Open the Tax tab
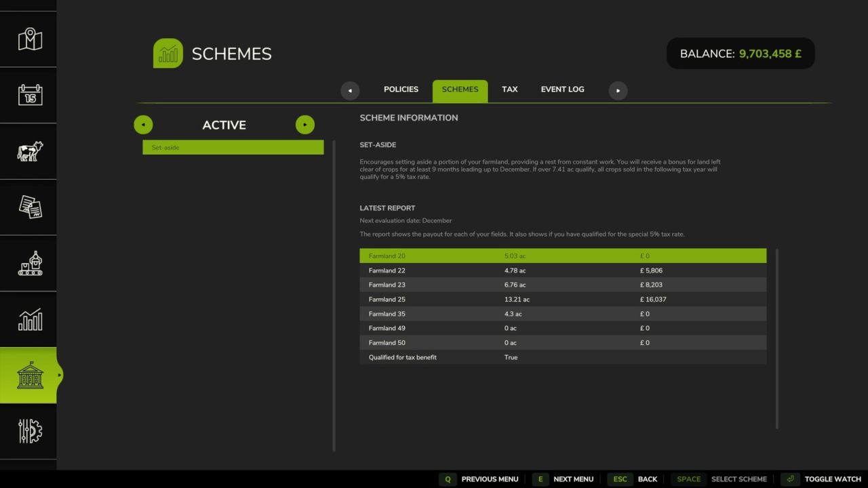Image resolution: width=868 pixels, height=488 pixels. 509,89
